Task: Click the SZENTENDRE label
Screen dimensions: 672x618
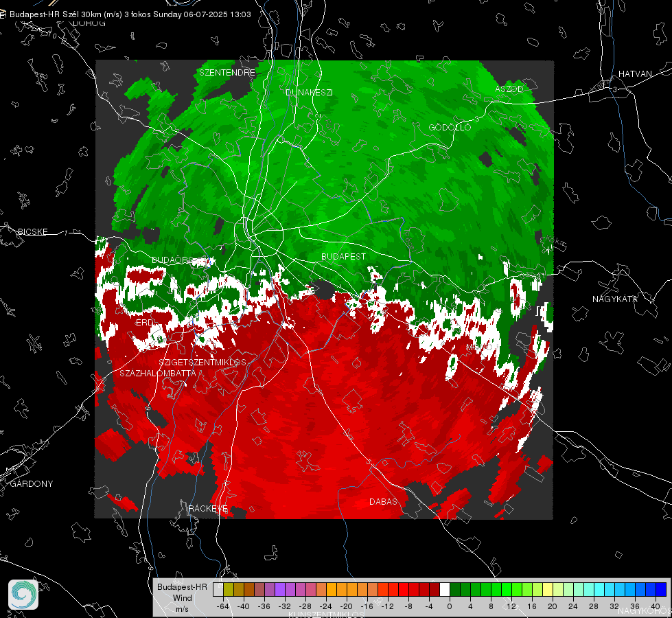Action: (227, 73)
